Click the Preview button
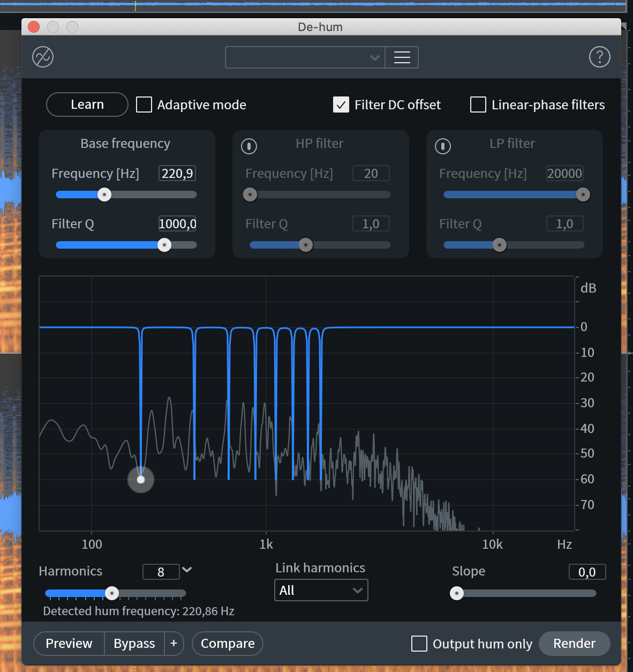The image size is (633, 672). coord(69,643)
